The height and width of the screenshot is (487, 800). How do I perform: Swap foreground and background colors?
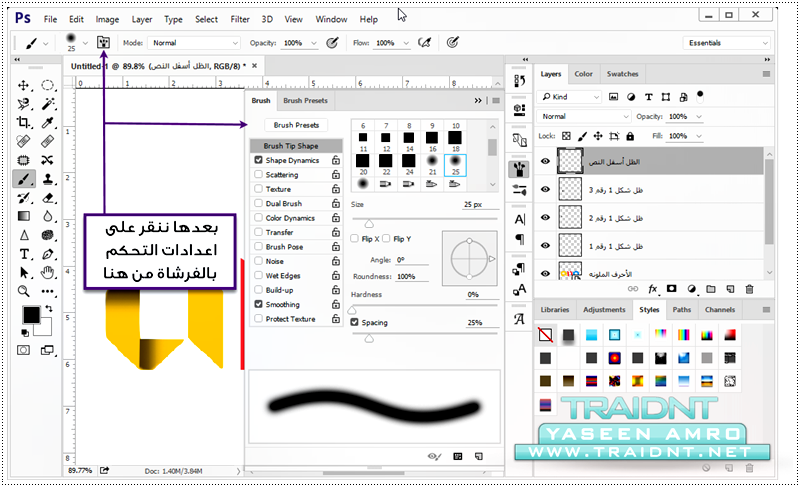48,308
